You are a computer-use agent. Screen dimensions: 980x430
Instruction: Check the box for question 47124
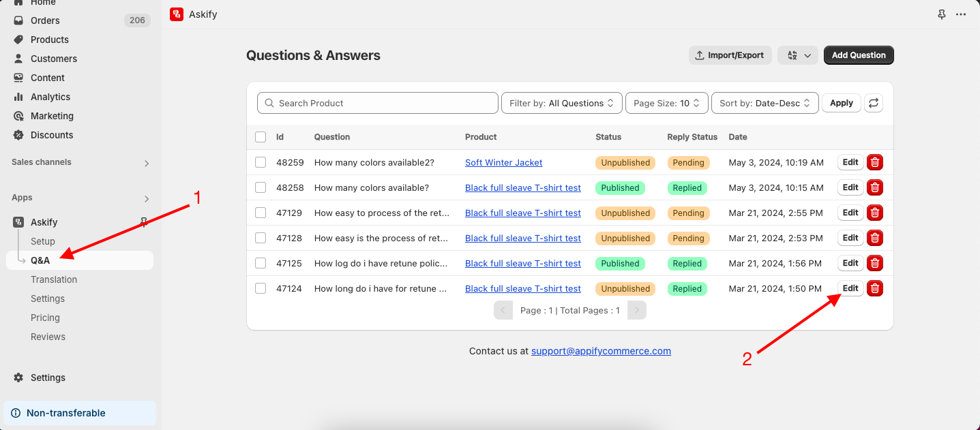click(261, 288)
